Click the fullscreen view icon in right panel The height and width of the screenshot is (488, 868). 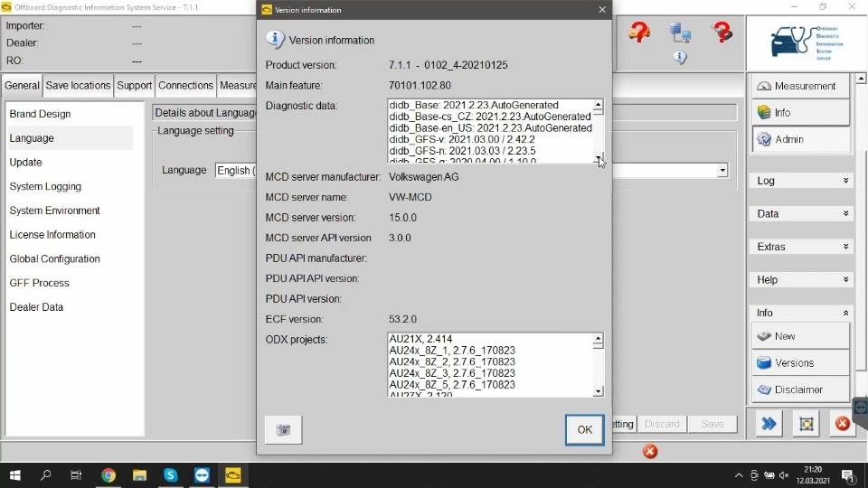point(806,425)
